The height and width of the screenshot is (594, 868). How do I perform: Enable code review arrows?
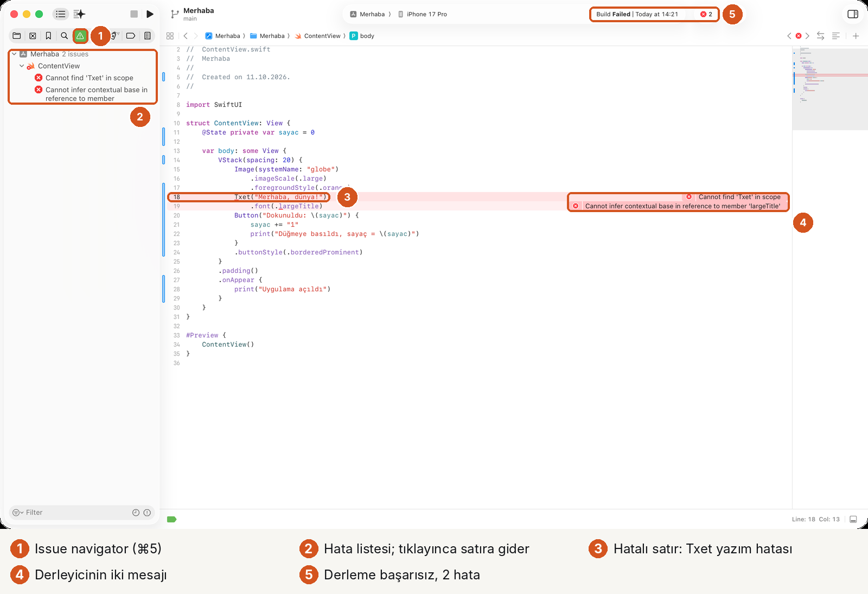(x=820, y=36)
